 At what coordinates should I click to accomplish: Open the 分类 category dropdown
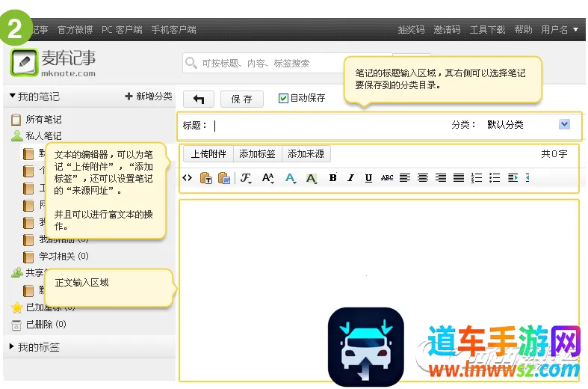pyautogui.click(x=564, y=124)
